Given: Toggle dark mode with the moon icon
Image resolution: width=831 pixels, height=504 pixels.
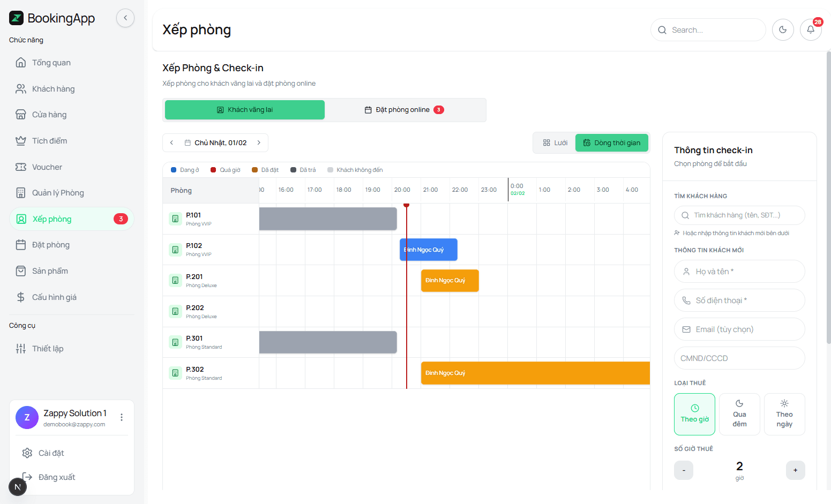Looking at the screenshot, I should (783, 30).
